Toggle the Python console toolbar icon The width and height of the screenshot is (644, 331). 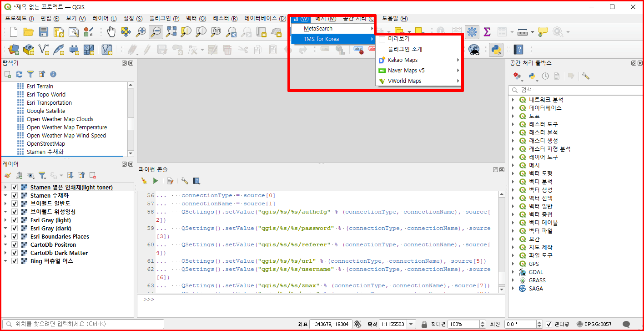496,50
